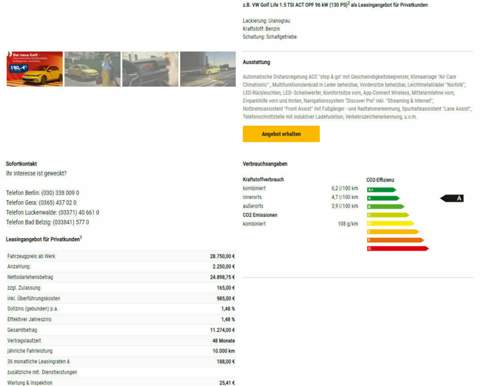Viewport: 500px width, 386px height.
Task: Click the Vertragslaufzeit 48 Monate row
Action: pos(121,340)
